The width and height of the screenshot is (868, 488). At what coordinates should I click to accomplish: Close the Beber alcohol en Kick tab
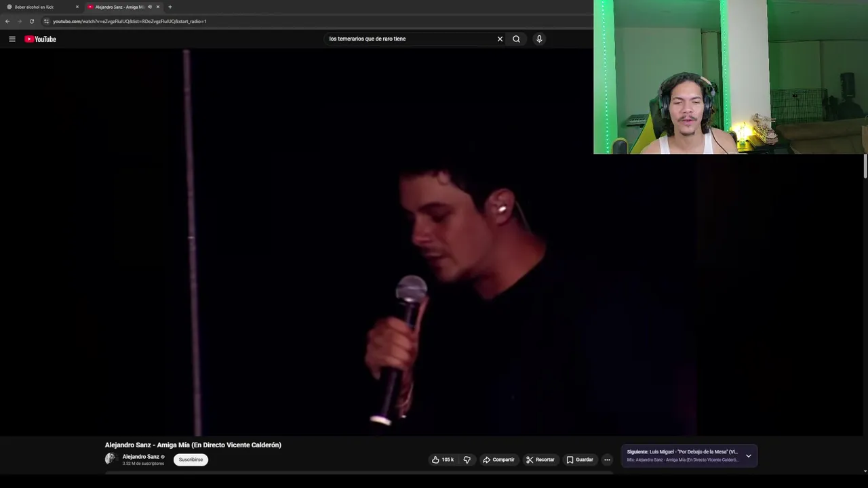point(77,7)
